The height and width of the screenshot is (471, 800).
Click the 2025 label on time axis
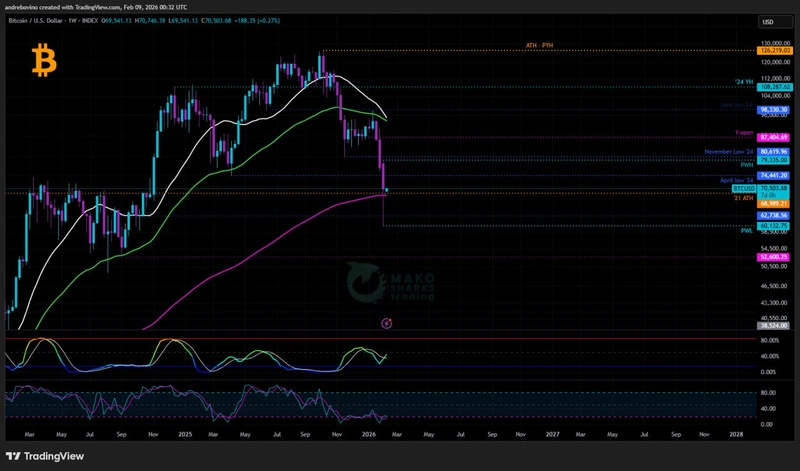pyautogui.click(x=183, y=435)
